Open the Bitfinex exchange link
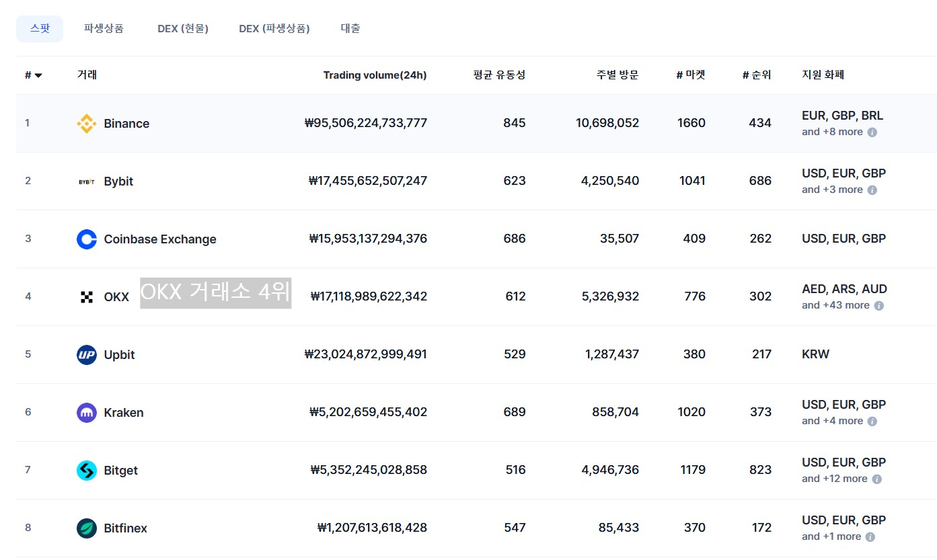937x560 pixels. pyautogui.click(x=126, y=528)
